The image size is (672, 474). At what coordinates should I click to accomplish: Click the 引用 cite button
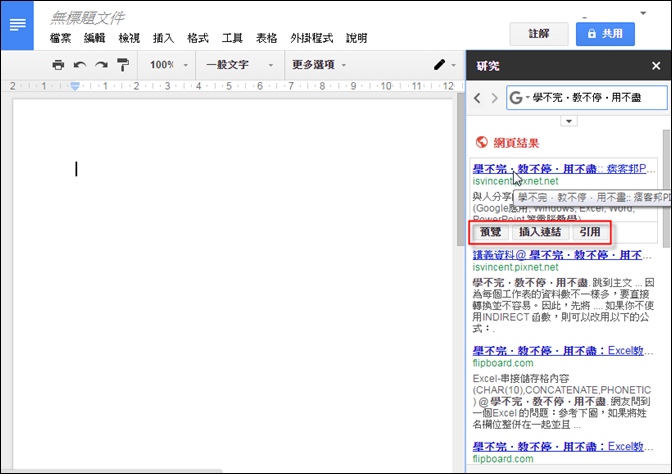(x=590, y=232)
